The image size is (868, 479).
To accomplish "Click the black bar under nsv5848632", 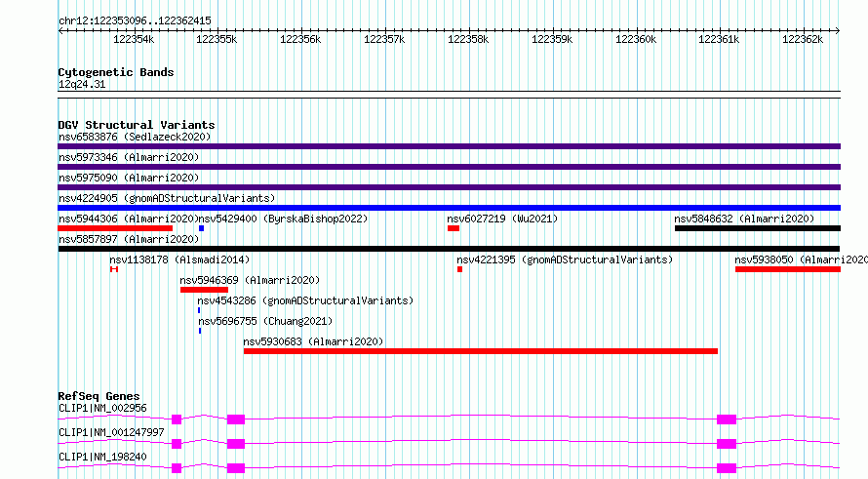I will point(758,228).
